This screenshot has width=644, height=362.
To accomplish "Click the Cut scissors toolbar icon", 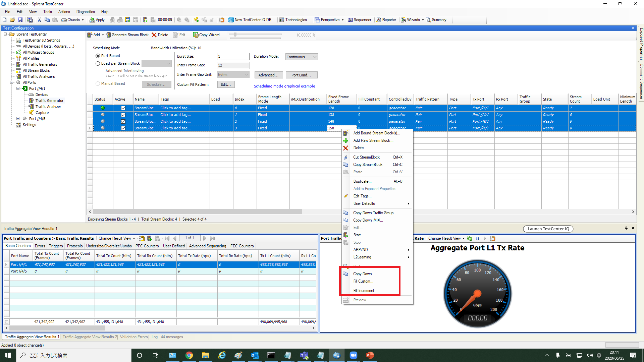I will 39,20.
